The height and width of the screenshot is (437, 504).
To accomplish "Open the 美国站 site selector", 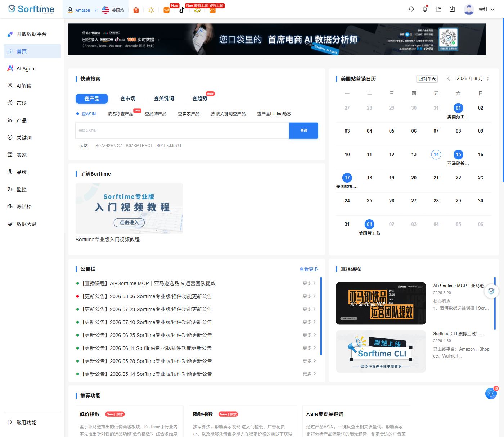I will [x=113, y=10].
